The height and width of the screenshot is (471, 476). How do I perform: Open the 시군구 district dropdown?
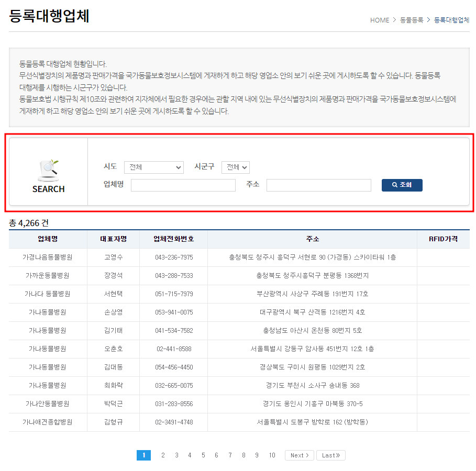(235, 167)
